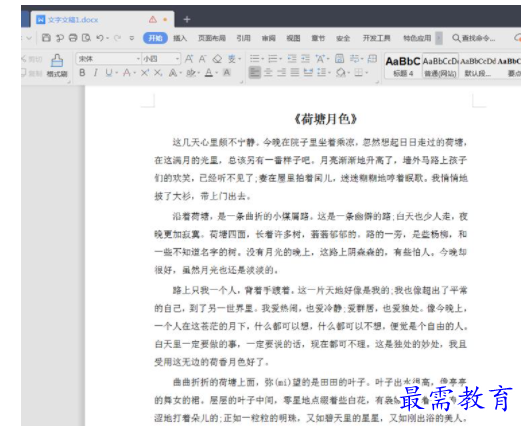521x430 pixels.
Task: Switch to the 章节 ribbon tab
Action: coord(318,38)
